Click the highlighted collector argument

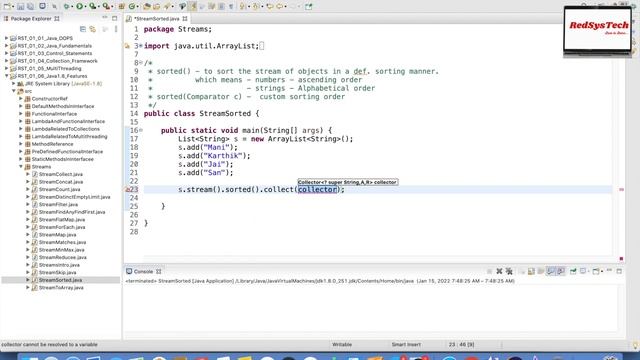pyautogui.click(x=318, y=189)
